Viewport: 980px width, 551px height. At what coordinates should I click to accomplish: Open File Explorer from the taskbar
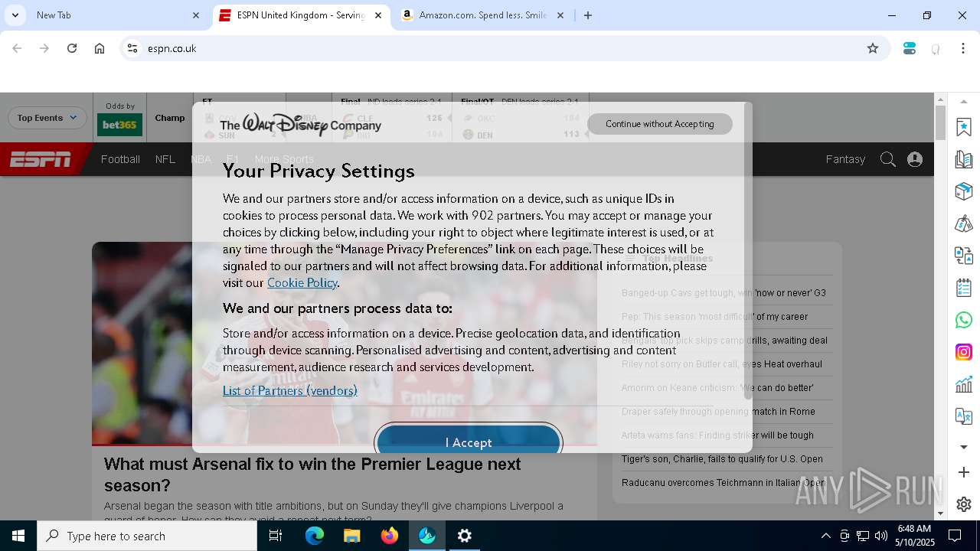pyautogui.click(x=351, y=536)
